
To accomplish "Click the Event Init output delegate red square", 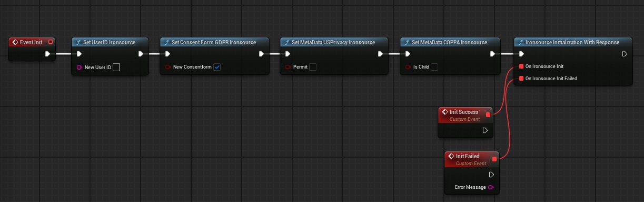I will pyautogui.click(x=50, y=42).
